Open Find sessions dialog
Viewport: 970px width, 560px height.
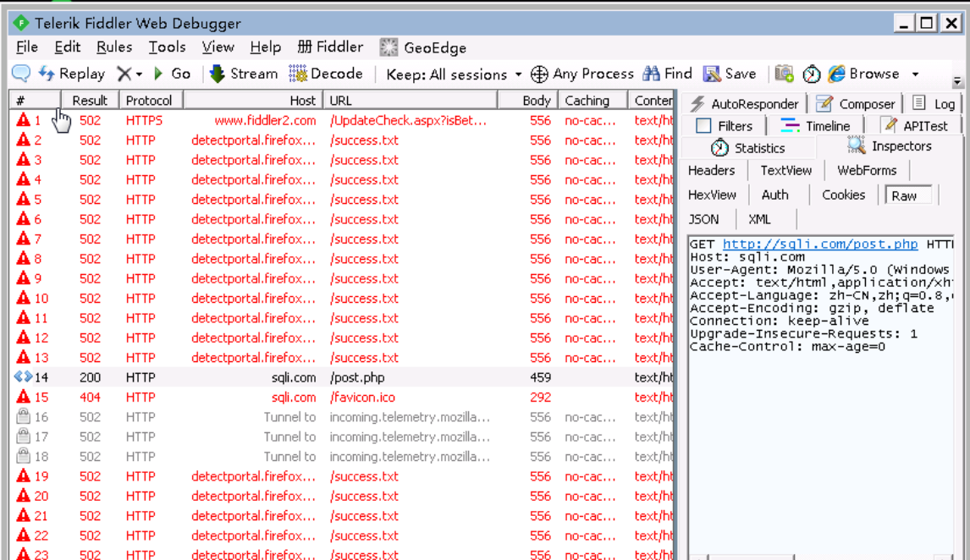coord(668,74)
